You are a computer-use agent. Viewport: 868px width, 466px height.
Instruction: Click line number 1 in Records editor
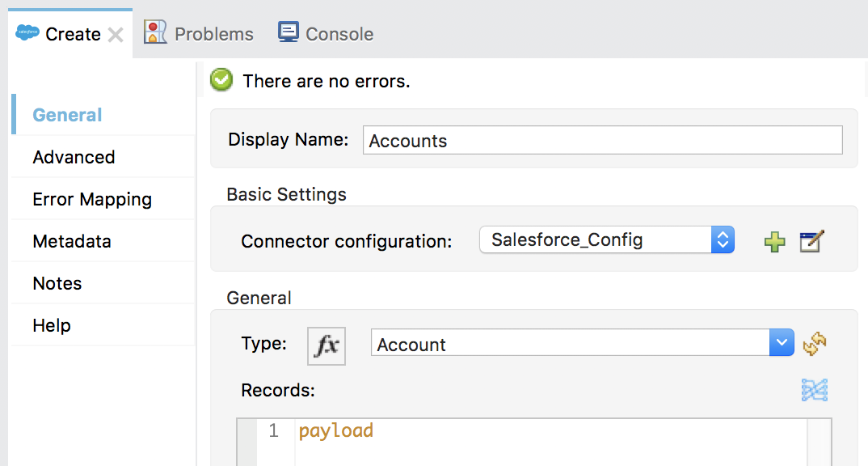pos(273,430)
